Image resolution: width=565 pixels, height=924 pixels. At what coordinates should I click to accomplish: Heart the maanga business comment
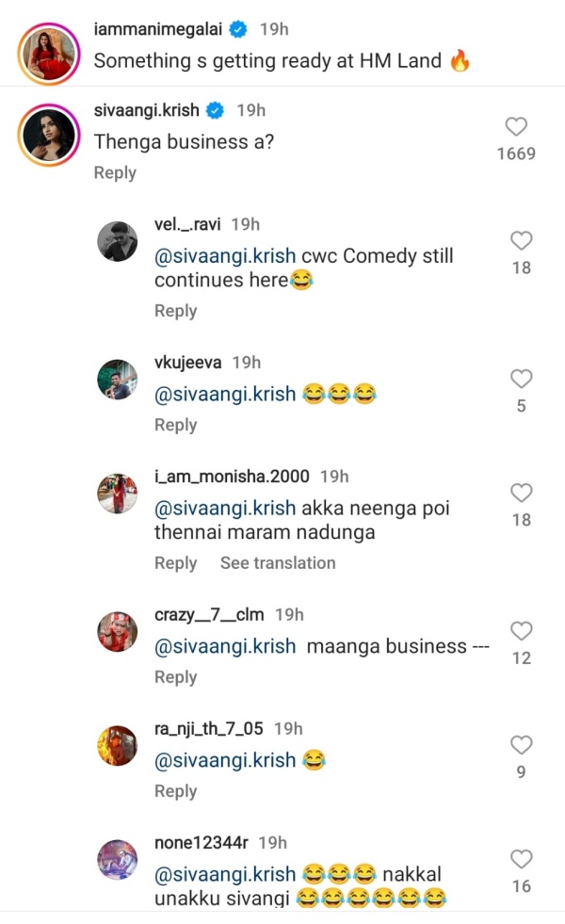click(521, 631)
